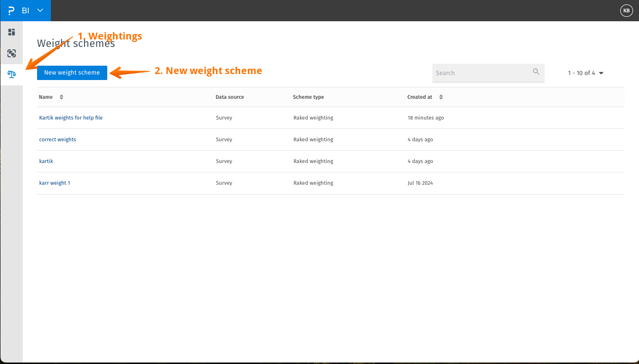
Task: Open the Dashboards grid icon at sidebar top
Action: [11, 32]
